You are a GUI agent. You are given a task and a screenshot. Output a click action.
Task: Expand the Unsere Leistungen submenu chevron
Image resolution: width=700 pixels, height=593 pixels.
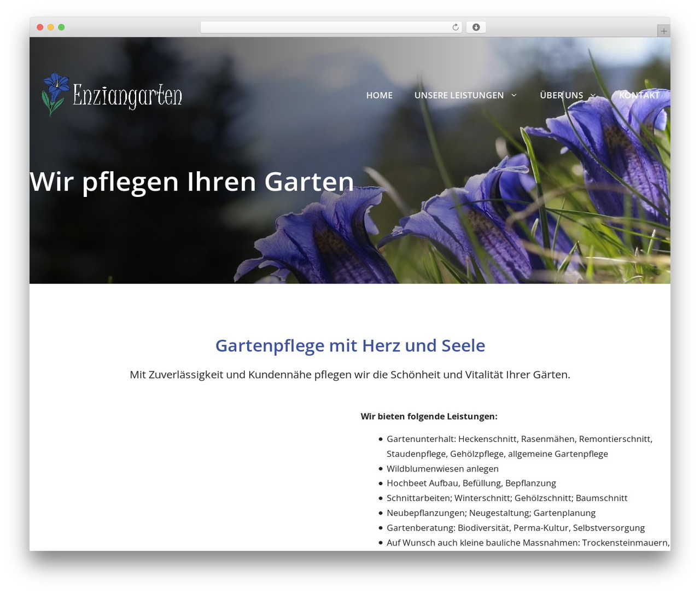click(x=514, y=95)
